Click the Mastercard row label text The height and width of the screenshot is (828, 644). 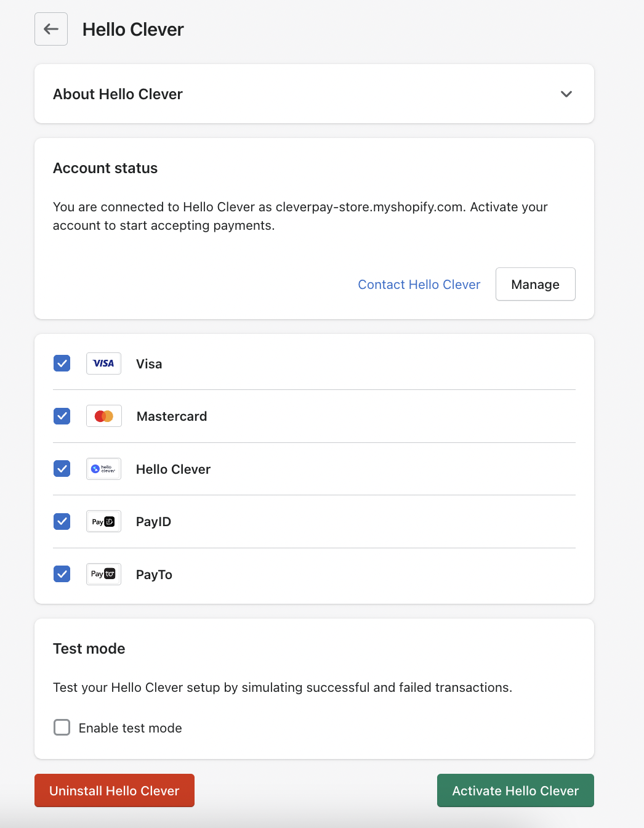point(172,416)
